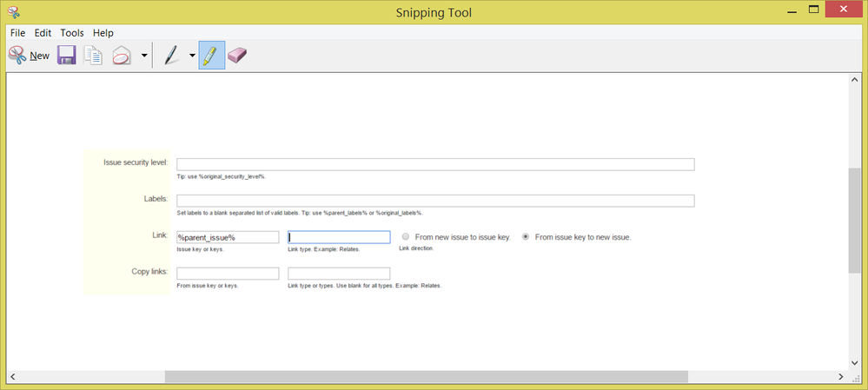Screen dimensions: 868x390
Task: Open the Send Snip dropdown arrow
Action: coord(144,56)
